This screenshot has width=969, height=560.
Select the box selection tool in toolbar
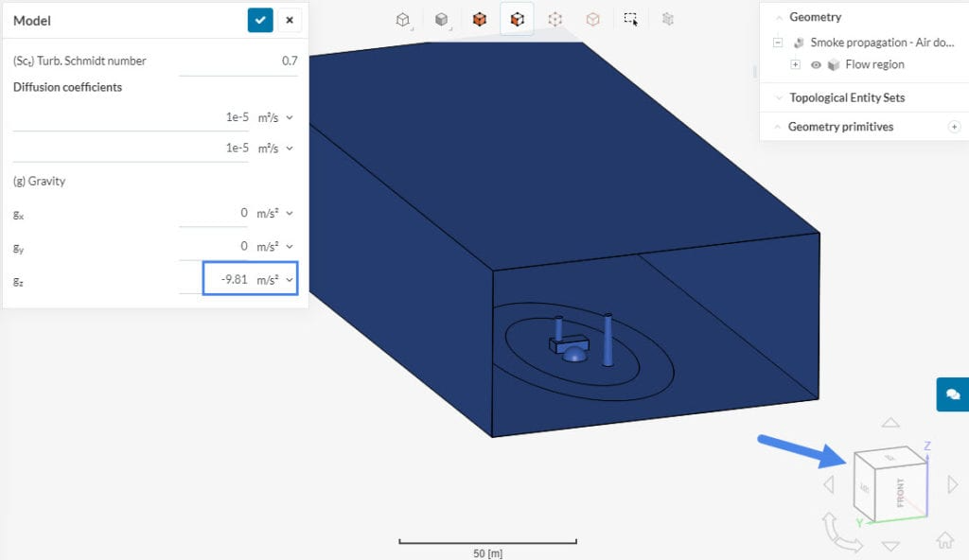631,19
